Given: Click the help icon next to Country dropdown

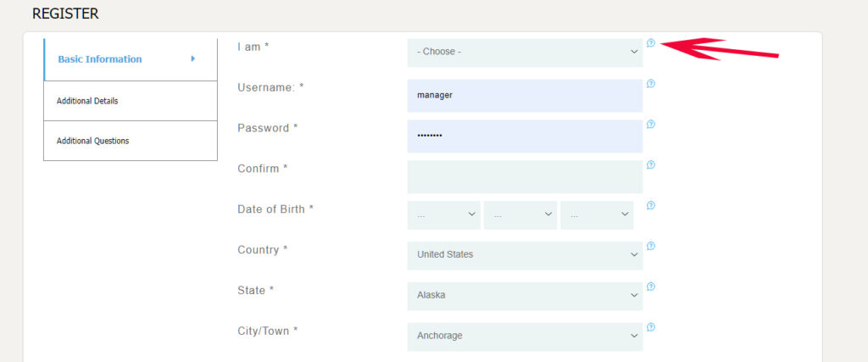Looking at the screenshot, I should [x=651, y=246].
